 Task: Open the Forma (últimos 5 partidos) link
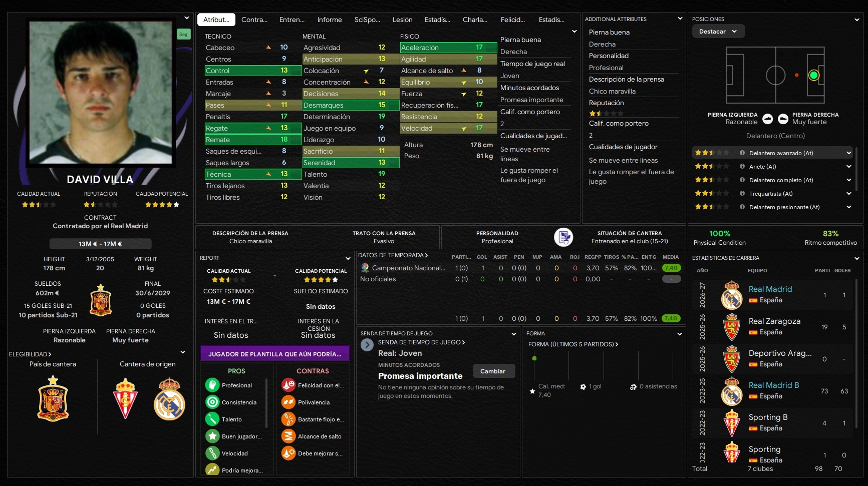point(573,344)
